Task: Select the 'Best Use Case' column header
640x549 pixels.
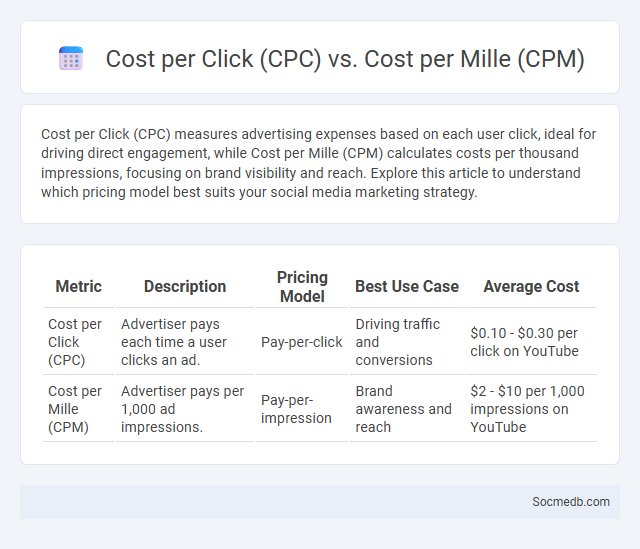Action: [x=407, y=287]
